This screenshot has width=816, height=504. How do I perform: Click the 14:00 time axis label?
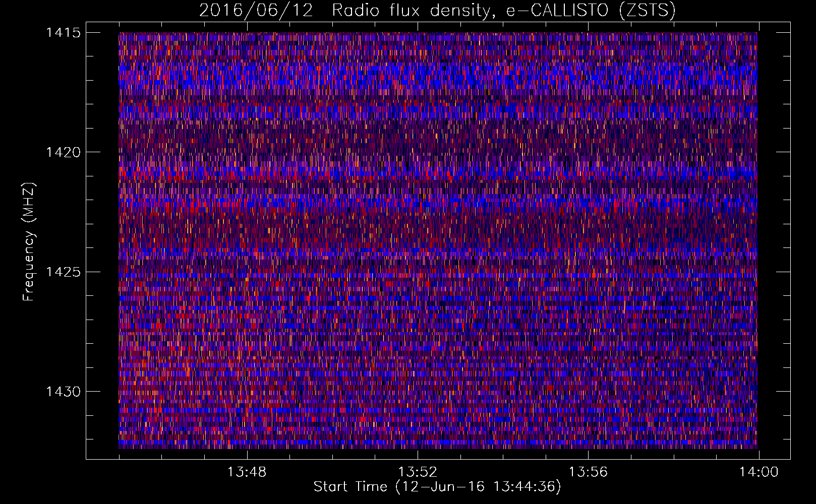[759, 472]
